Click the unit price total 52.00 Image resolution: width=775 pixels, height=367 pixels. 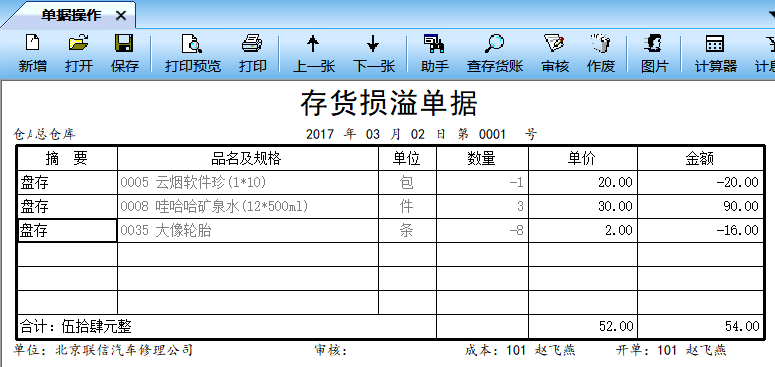click(583, 326)
